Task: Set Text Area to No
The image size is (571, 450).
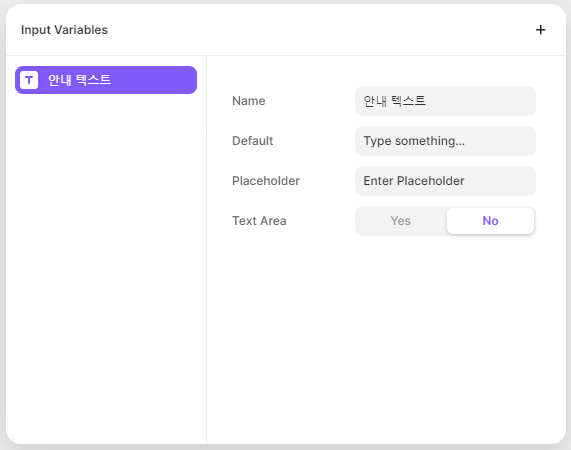Action: pos(490,221)
